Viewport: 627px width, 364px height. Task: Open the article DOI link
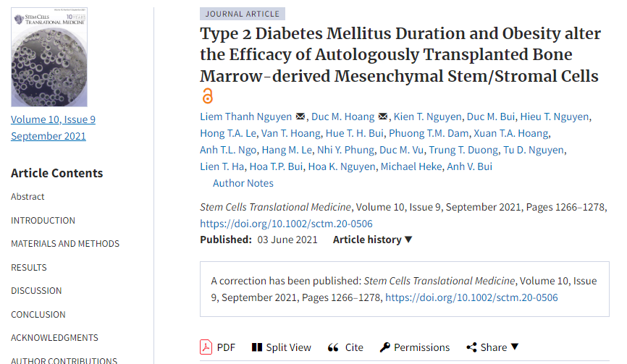[x=286, y=224]
